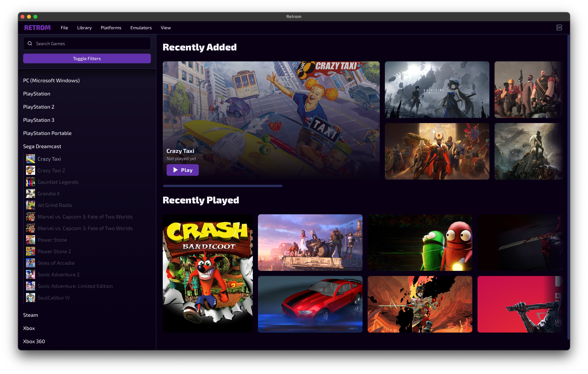Select Crazy Taxi 2 in sidebar
Image resolution: width=588 pixels, height=374 pixels.
(51, 170)
